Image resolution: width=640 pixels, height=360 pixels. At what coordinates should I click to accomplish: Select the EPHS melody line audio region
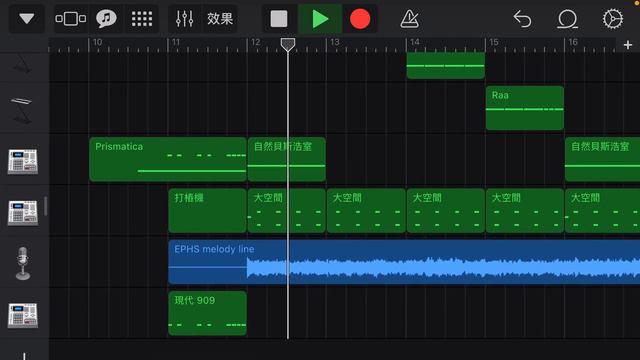tap(404, 262)
